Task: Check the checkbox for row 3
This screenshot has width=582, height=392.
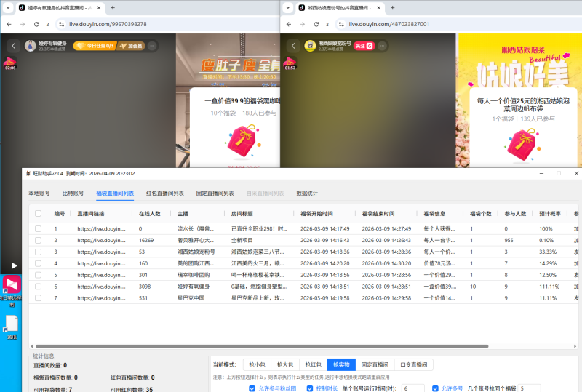Action: click(x=39, y=252)
